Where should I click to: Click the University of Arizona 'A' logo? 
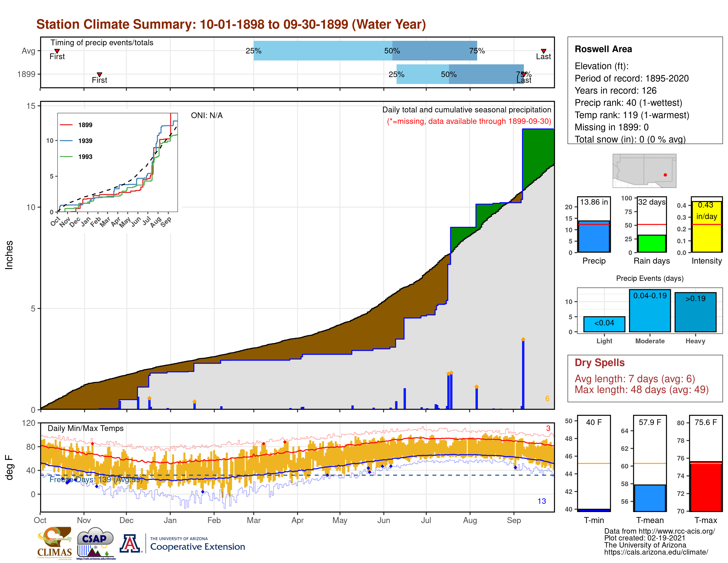(130, 543)
